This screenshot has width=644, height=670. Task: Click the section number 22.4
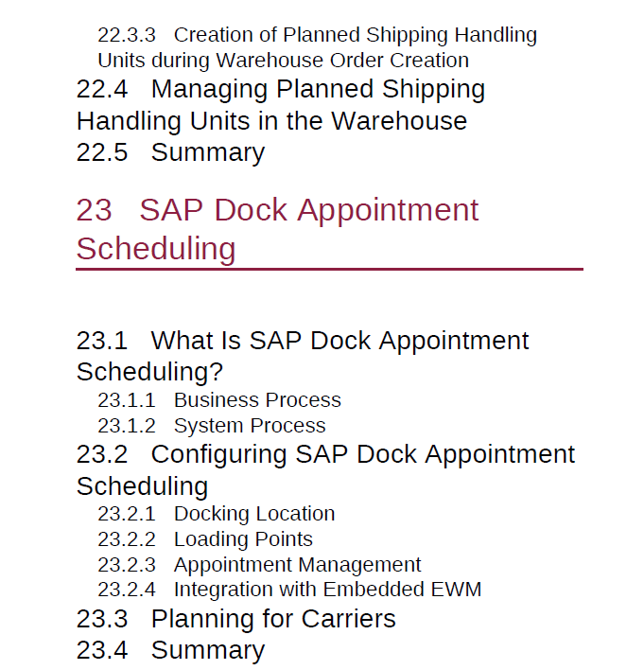[102, 89]
